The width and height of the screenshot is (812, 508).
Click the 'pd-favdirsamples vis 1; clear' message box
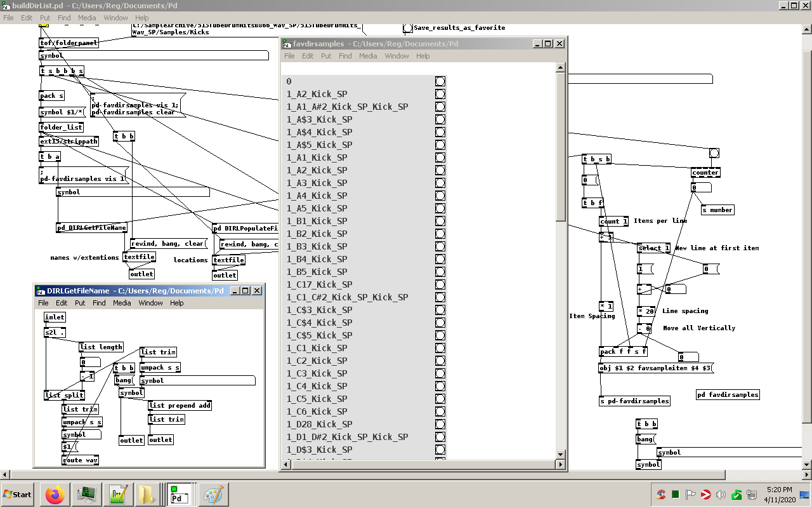coord(136,105)
